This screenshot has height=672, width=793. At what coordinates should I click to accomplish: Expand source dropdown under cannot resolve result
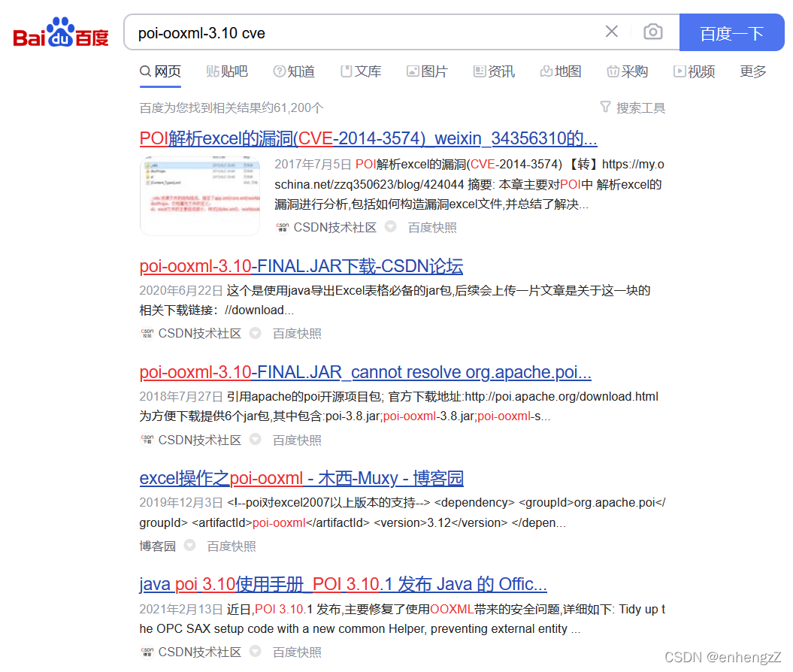(x=256, y=439)
